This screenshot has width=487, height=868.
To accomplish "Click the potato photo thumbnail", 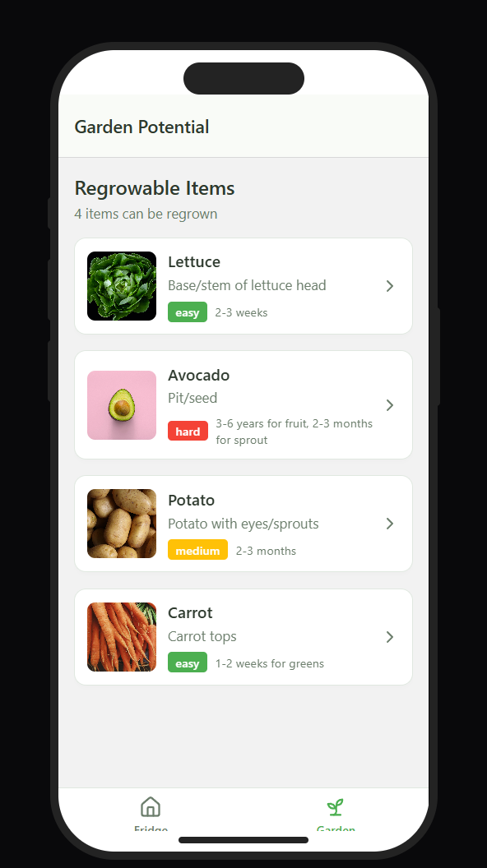I will tap(122, 524).
